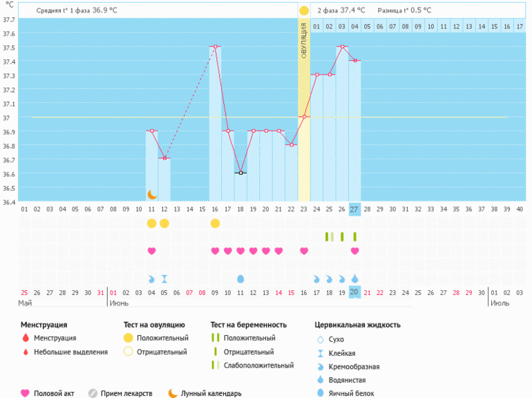Click the vertical ОВУЛЯЦИЯ label

[304, 41]
